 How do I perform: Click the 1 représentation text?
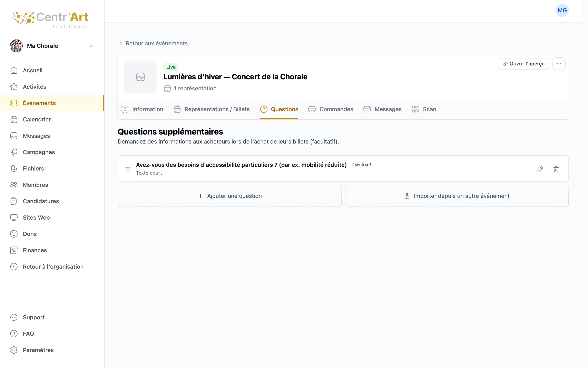195,88
